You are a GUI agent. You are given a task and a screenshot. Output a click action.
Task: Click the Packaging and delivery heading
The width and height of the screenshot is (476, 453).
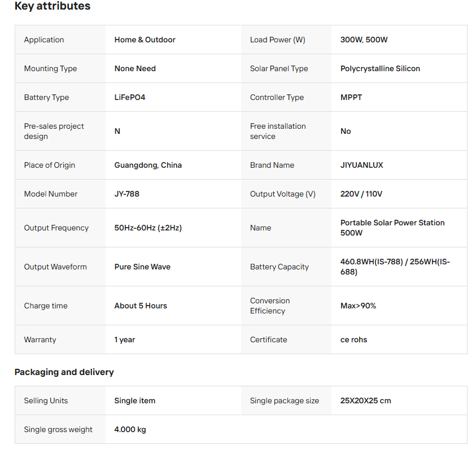pos(64,372)
